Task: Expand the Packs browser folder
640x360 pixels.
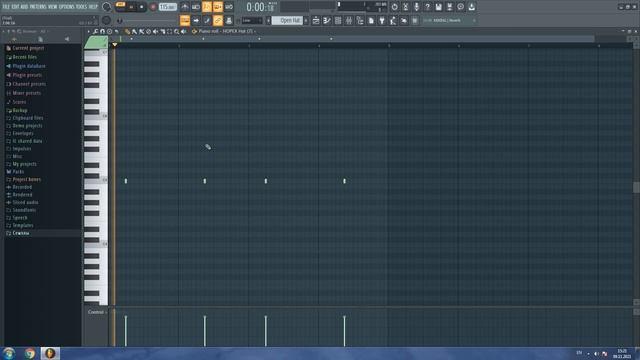Action: [18, 172]
